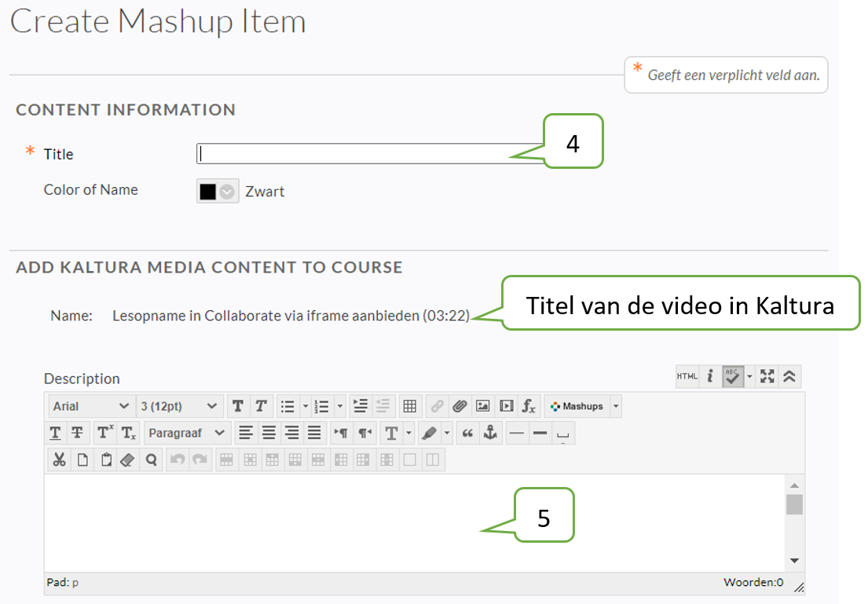
Task: Insert a blockquote
Action: (x=467, y=433)
